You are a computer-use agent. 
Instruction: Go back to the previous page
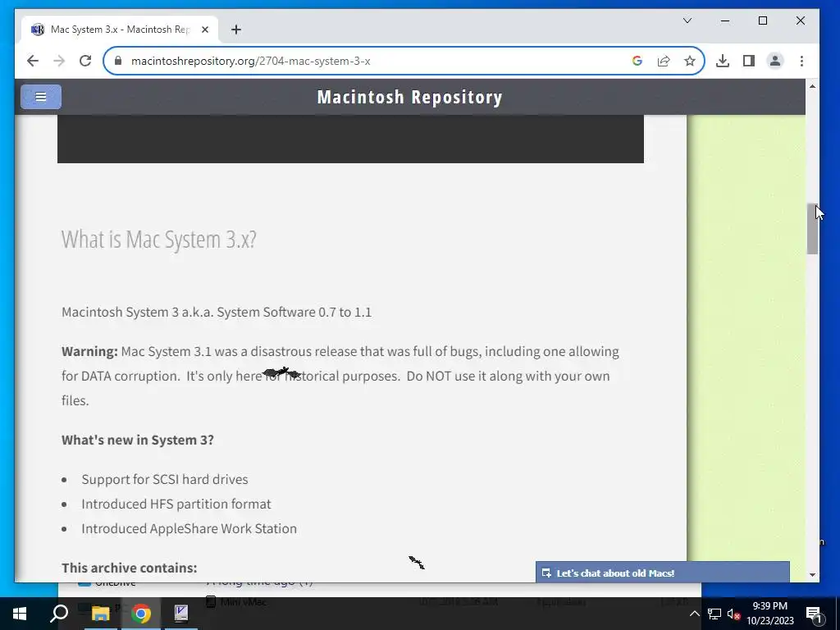point(33,61)
